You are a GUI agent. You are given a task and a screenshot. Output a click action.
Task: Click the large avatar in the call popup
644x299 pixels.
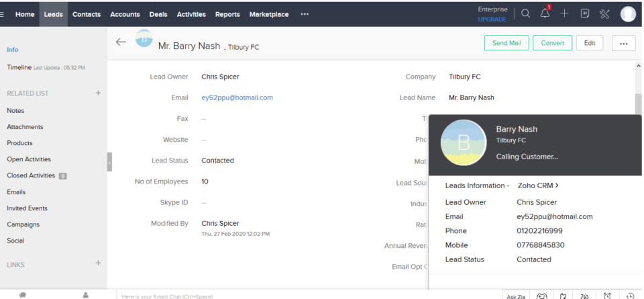point(464,142)
